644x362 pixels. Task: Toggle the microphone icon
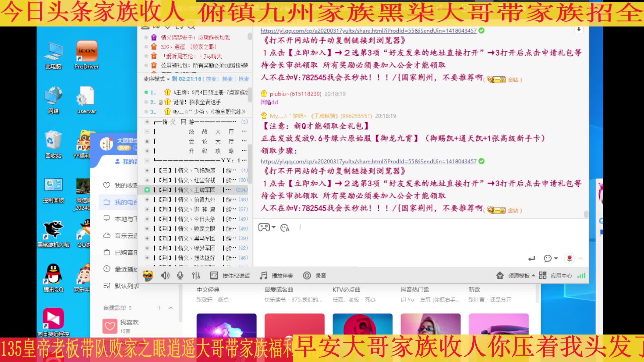coord(180,276)
